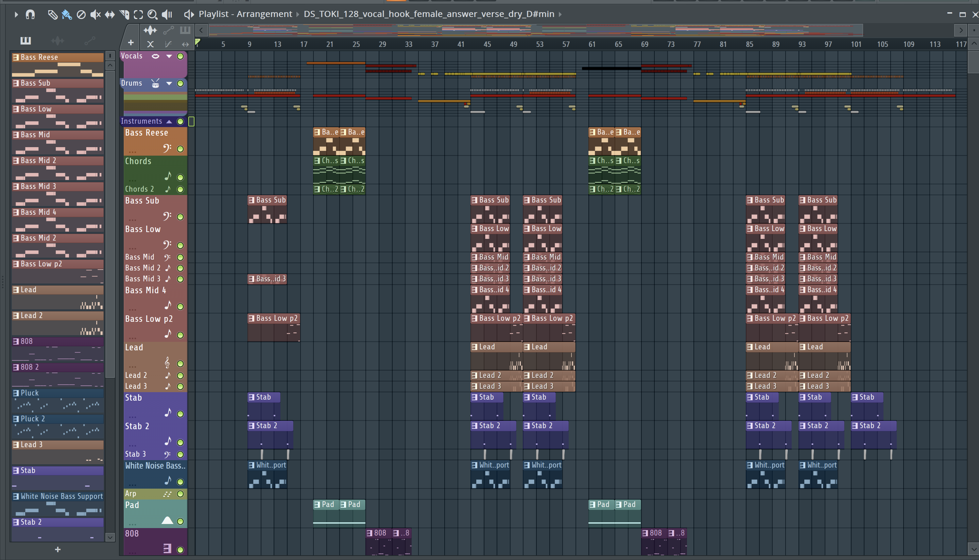The image size is (979, 560).
Task: Mute the Instruments group
Action: click(x=180, y=122)
